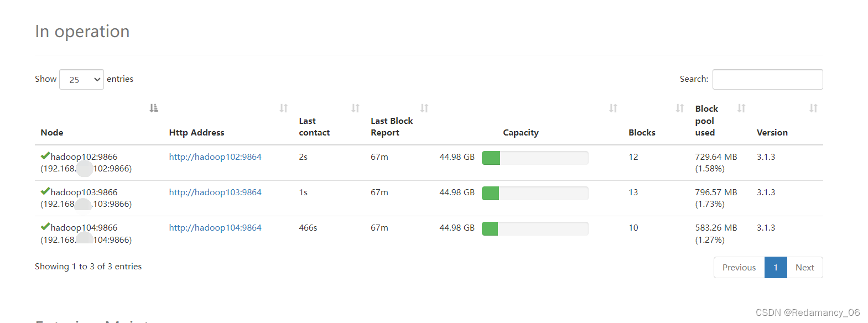Image resolution: width=868 pixels, height=323 pixels.
Task: Click hadoop103 capacity usage bar
Action: pyautogui.click(x=535, y=193)
